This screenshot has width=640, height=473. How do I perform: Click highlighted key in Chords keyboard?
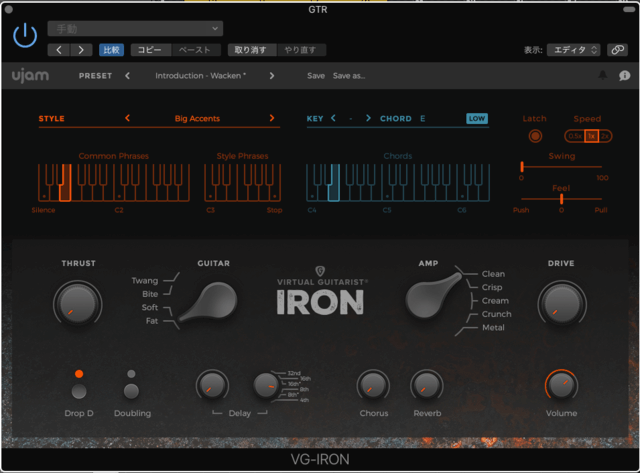tap(334, 183)
